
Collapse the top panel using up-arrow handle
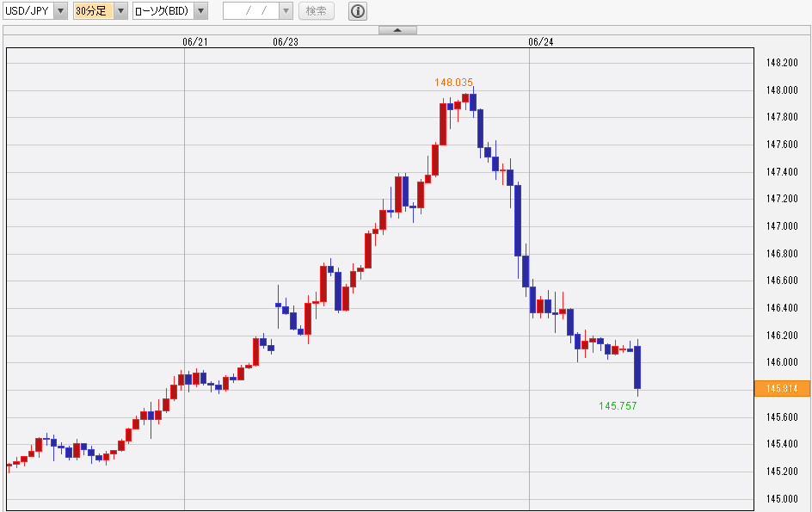[397, 30]
